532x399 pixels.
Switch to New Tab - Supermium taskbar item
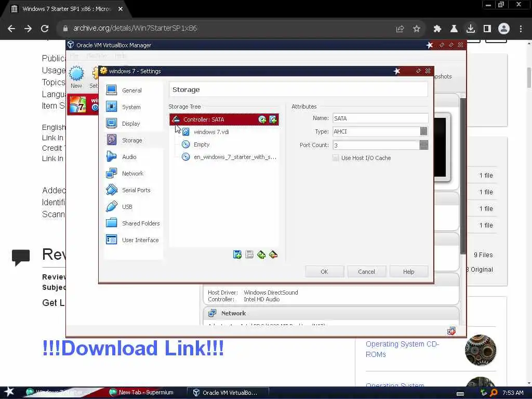(x=141, y=392)
